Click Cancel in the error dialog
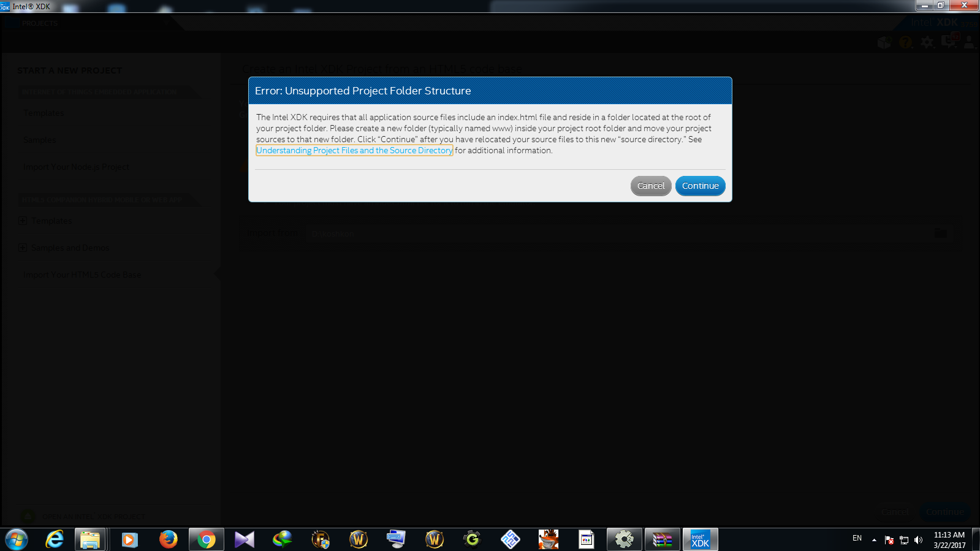This screenshot has width=980, height=551. point(651,186)
